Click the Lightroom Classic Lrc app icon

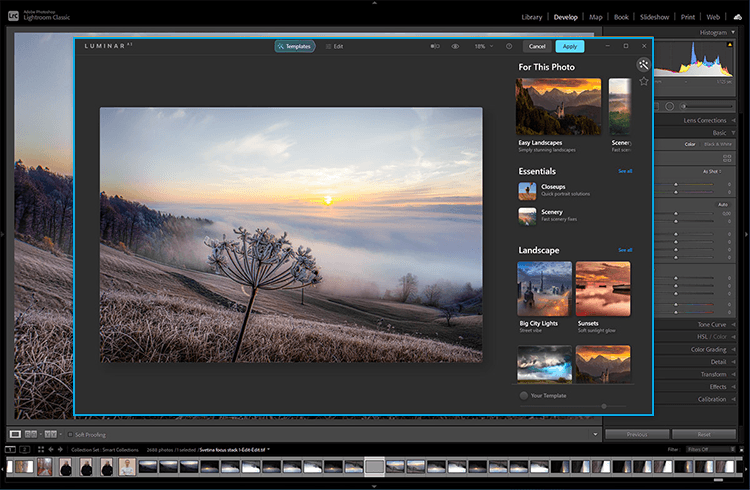coord(13,16)
